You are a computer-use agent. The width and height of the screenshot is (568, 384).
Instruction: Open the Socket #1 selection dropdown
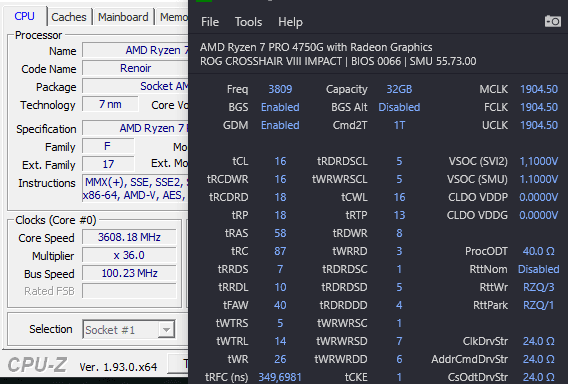[x=129, y=329]
